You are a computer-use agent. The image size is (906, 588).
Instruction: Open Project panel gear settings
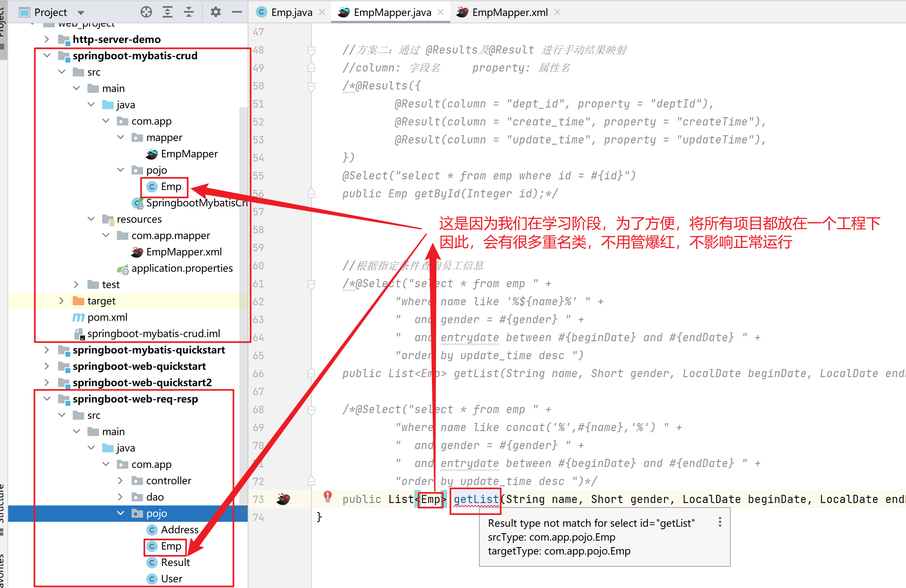(215, 12)
